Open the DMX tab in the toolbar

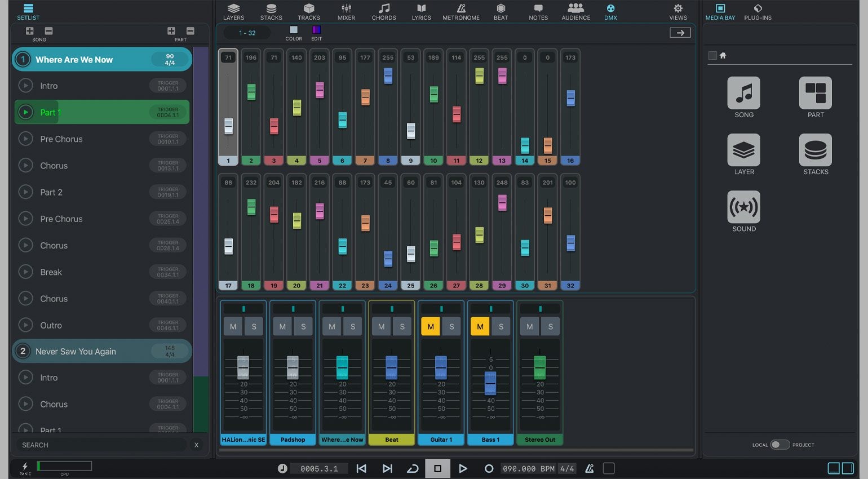[610, 11]
